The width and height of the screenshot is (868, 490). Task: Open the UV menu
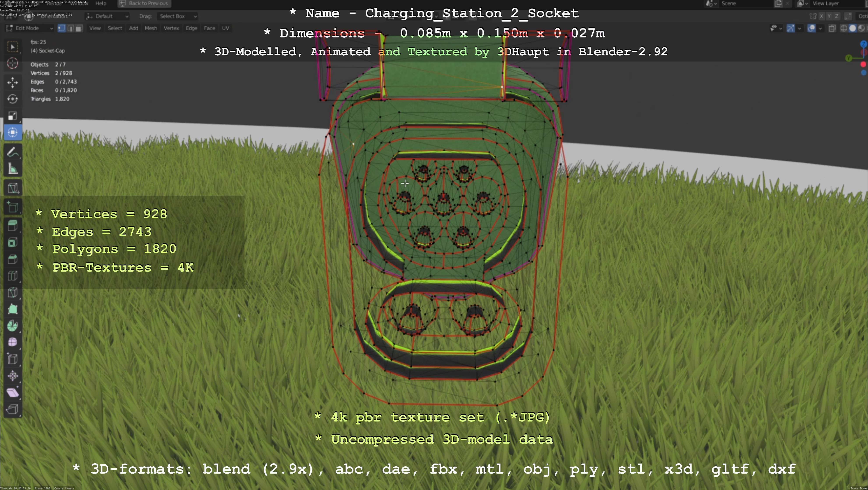pos(225,28)
